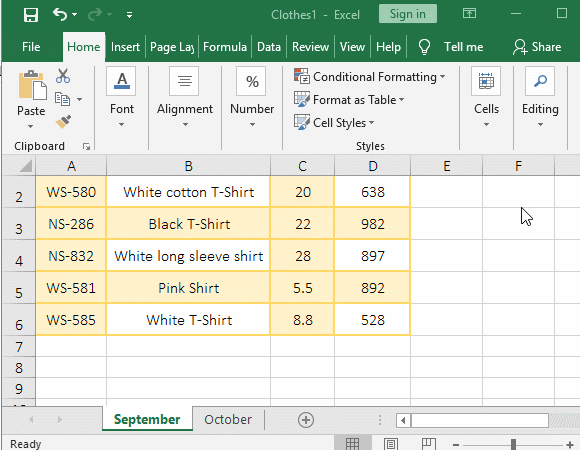
Task: Open the Copy dropdown arrow
Action: pyautogui.click(x=80, y=99)
